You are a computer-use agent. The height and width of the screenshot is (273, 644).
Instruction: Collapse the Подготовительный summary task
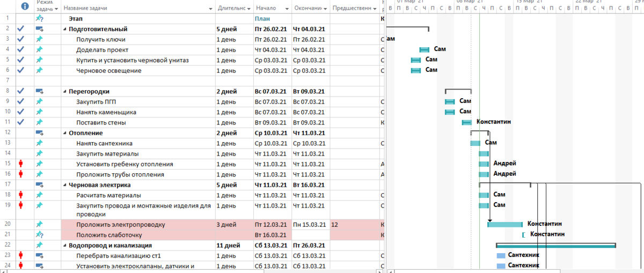click(x=65, y=29)
